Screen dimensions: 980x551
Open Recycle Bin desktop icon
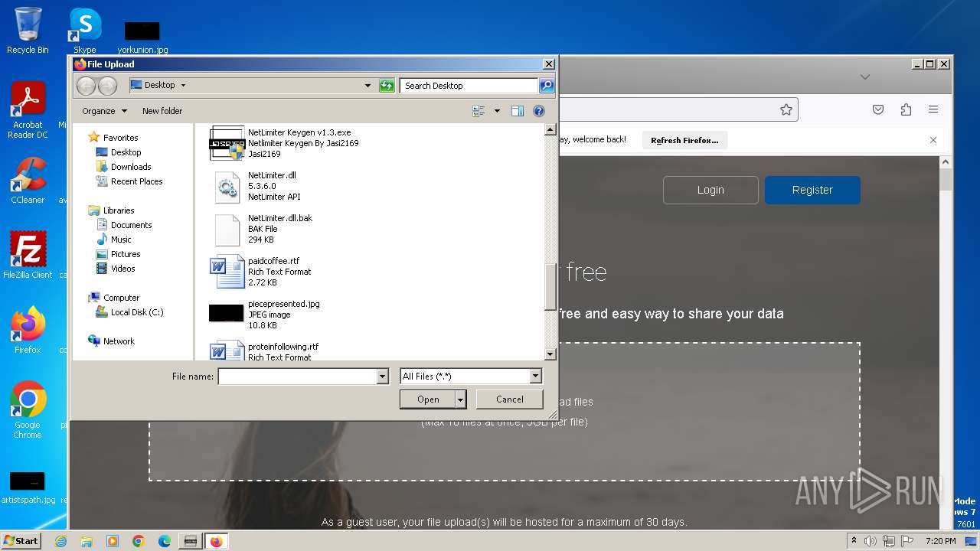(x=28, y=31)
